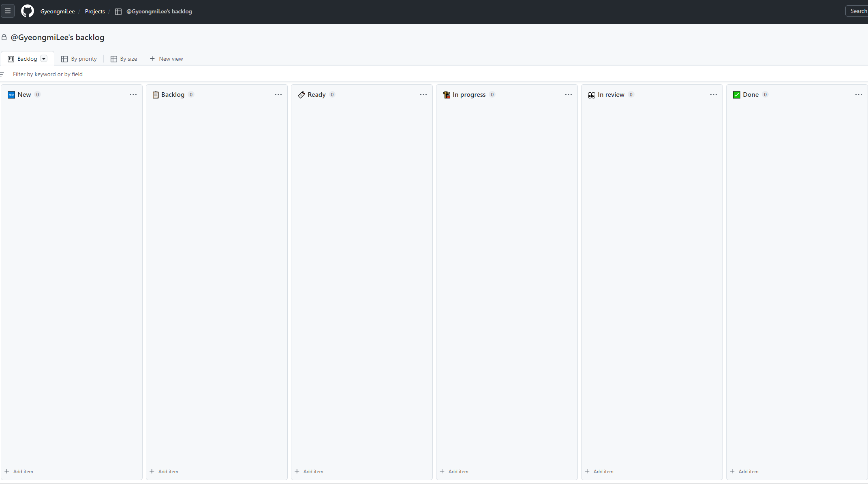Screen dimensions: 868x485
Task: Open the GyeongmiLee profile breadcrumb link
Action: coord(58,11)
